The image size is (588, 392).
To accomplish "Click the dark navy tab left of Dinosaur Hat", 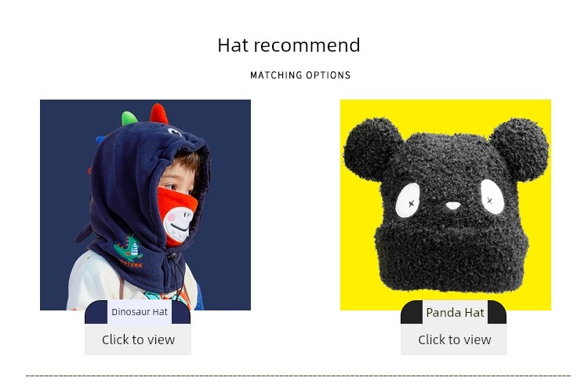I will (x=96, y=312).
